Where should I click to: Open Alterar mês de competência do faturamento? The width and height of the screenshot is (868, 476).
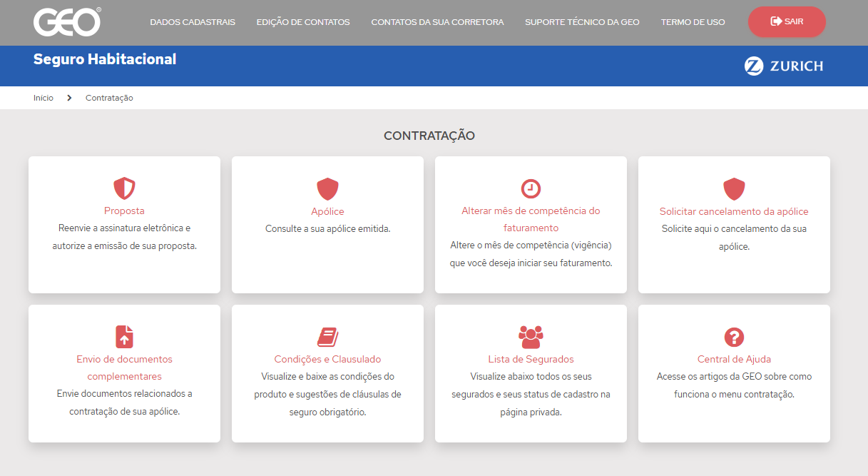click(x=531, y=219)
